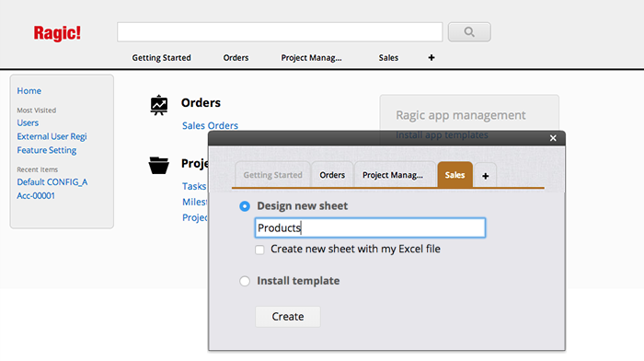The width and height of the screenshot is (644, 361).
Task: Open the Users sidebar link
Action: coord(28,122)
